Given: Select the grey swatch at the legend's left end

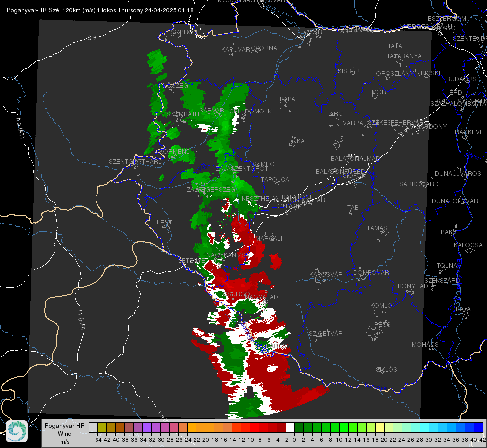Looking at the screenshot, I should coord(93,427).
